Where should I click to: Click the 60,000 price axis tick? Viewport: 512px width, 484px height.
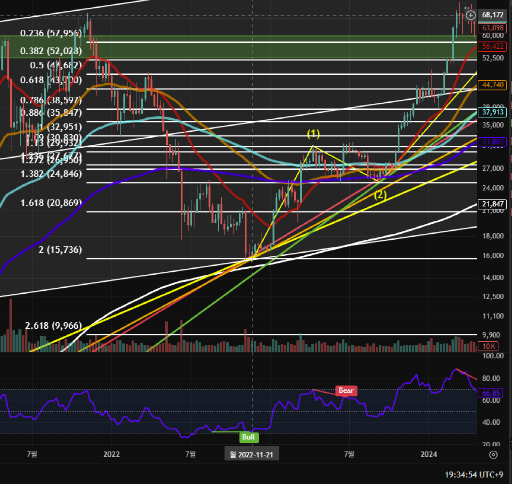(x=493, y=35)
